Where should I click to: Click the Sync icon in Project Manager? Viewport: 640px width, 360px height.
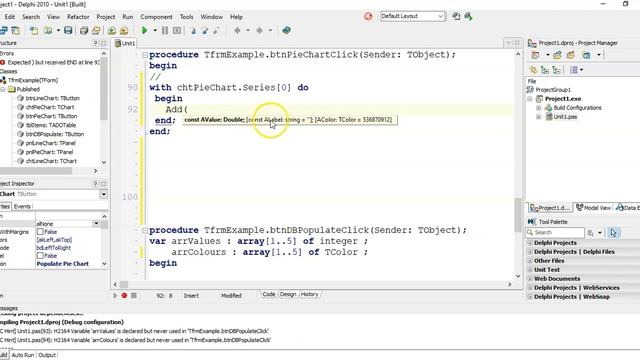533,70
